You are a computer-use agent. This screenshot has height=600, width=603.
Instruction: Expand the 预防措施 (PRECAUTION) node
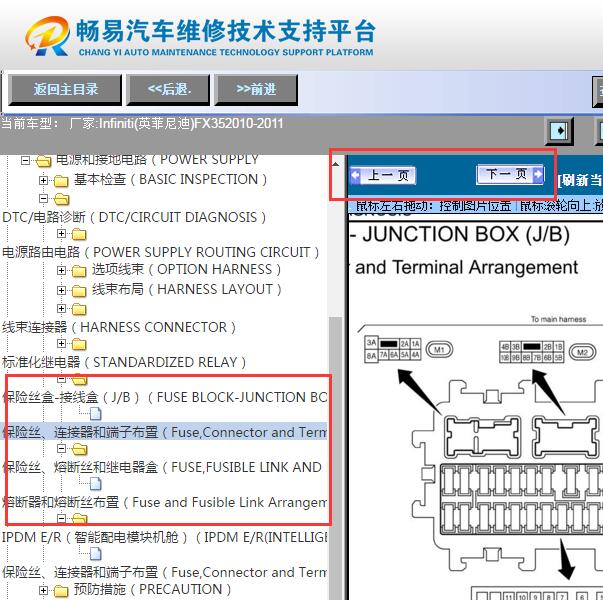[x=43, y=590]
